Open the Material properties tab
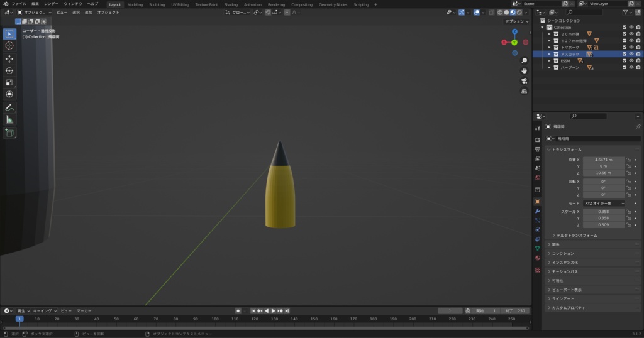The height and width of the screenshot is (338, 644). [x=538, y=258]
